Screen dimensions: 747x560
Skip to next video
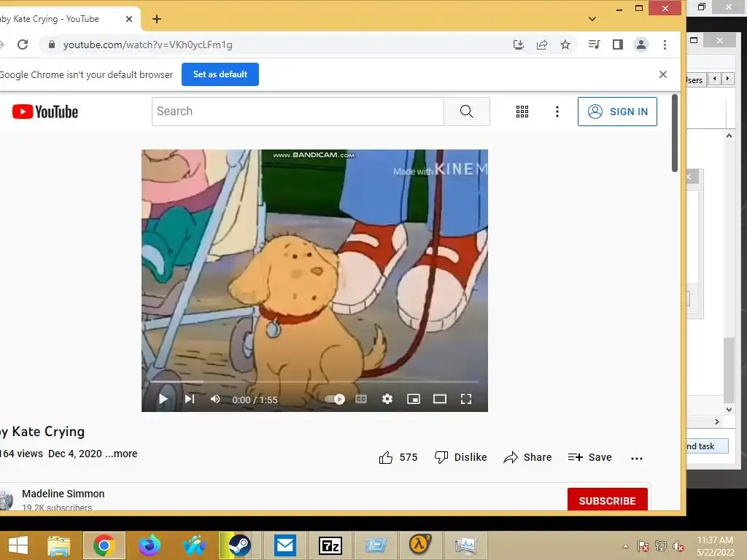pyautogui.click(x=190, y=399)
